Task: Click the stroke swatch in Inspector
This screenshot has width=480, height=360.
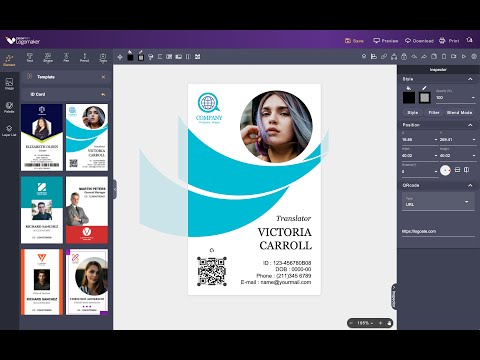Action: pos(424,98)
